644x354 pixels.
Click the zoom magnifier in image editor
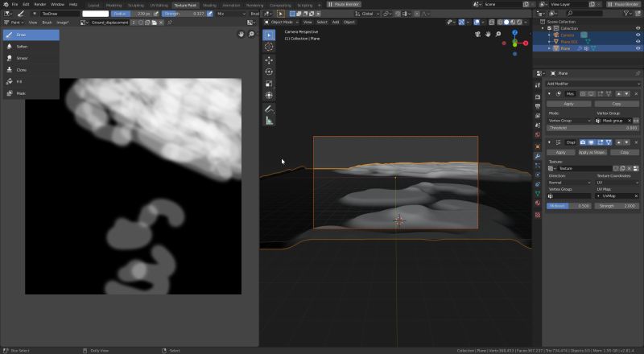[x=251, y=34]
